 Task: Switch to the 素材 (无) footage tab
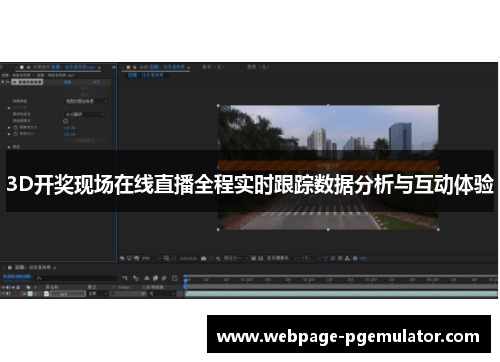pyautogui.click(x=213, y=67)
